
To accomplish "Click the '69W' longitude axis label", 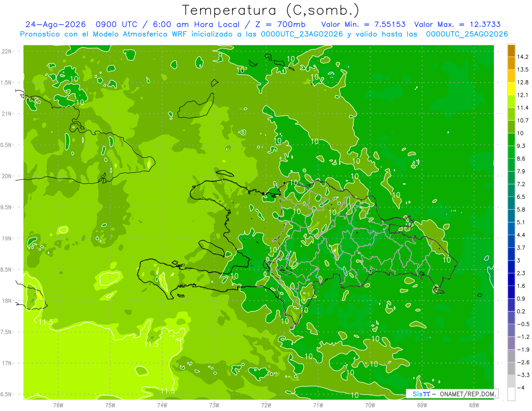I will (x=422, y=405).
